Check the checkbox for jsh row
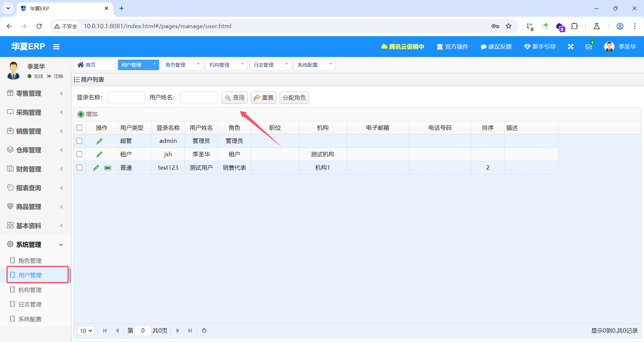Image resolution: width=644 pixels, height=342 pixels. [x=79, y=154]
